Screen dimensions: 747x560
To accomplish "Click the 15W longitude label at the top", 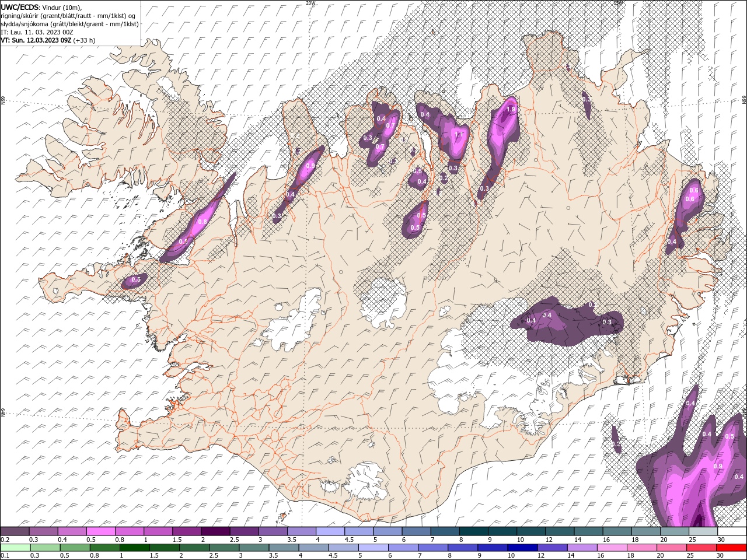I will 618,3.
